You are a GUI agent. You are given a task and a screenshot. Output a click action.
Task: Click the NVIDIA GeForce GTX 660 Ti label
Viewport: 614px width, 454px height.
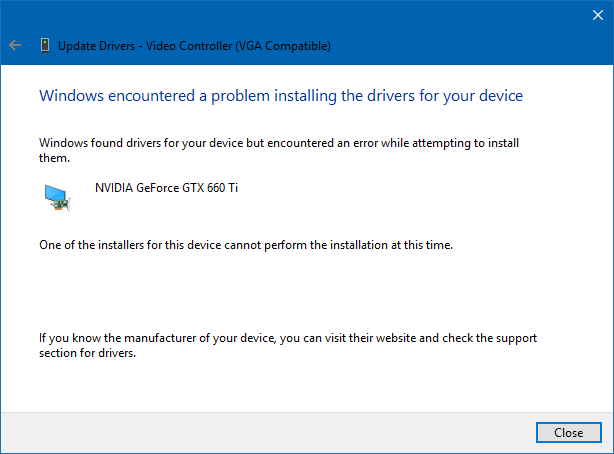coord(166,188)
